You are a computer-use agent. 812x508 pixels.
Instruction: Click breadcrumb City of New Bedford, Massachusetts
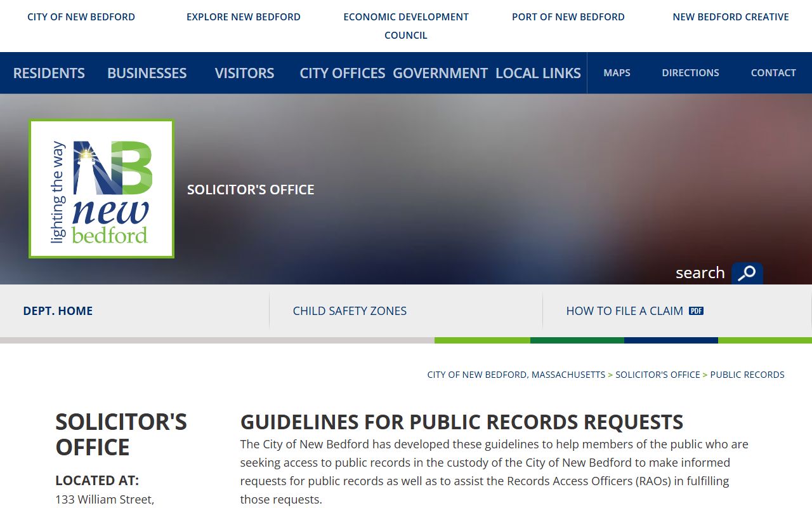point(516,375)
